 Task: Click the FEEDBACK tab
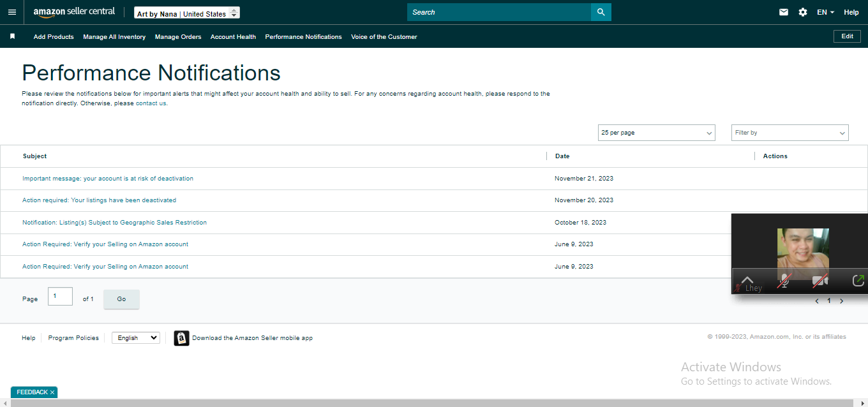coord(32,392)
